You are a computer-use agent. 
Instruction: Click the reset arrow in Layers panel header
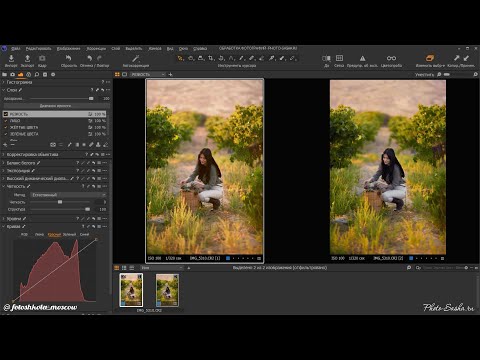point(103,90)
